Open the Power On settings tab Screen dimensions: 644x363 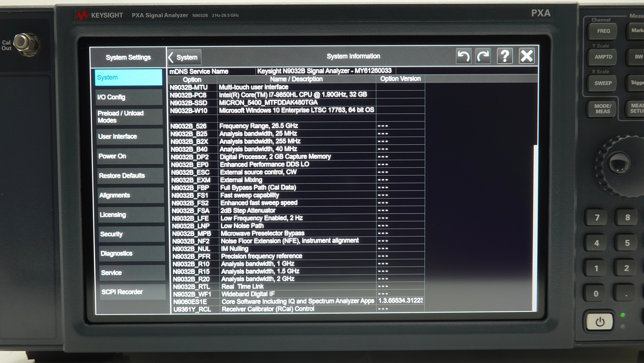tap(130, 156)
